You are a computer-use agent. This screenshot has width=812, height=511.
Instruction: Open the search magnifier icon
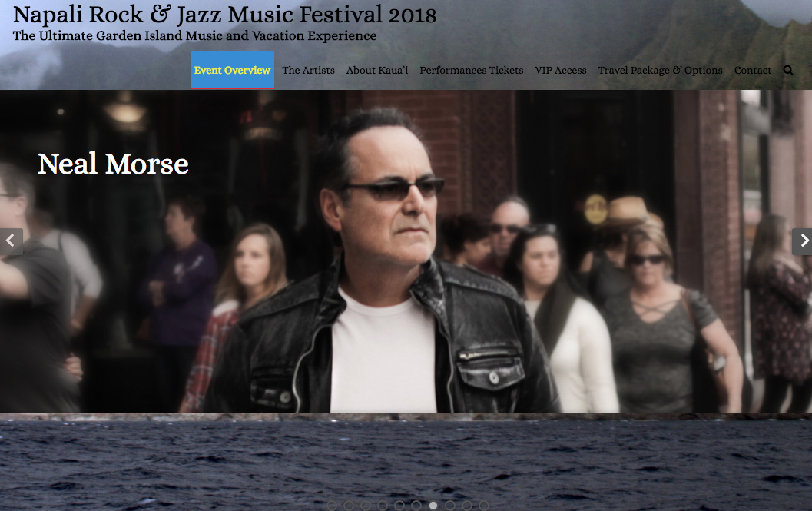coord(787,71)
